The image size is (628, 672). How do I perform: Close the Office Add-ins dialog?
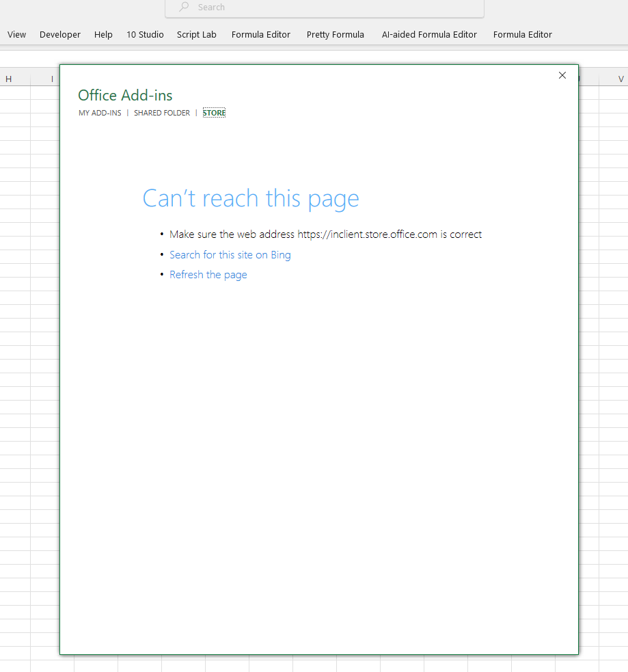click(x=562, y=75)
